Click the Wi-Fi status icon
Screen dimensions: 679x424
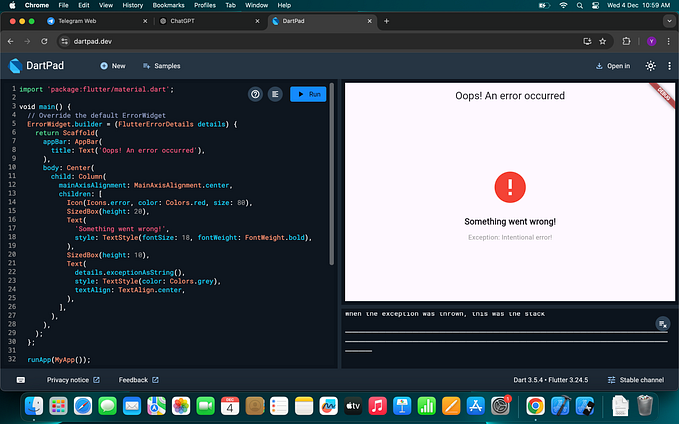[x=563, y=5]
